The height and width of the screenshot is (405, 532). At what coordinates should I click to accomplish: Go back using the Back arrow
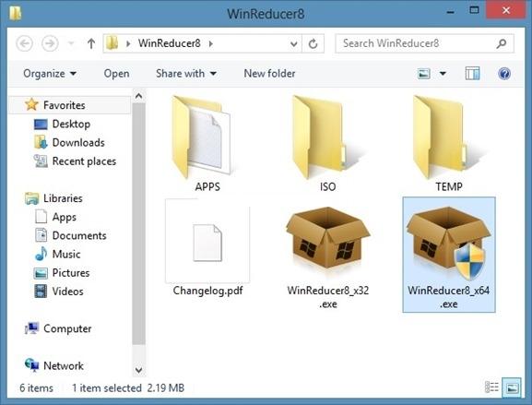click(x=24, y=43)
